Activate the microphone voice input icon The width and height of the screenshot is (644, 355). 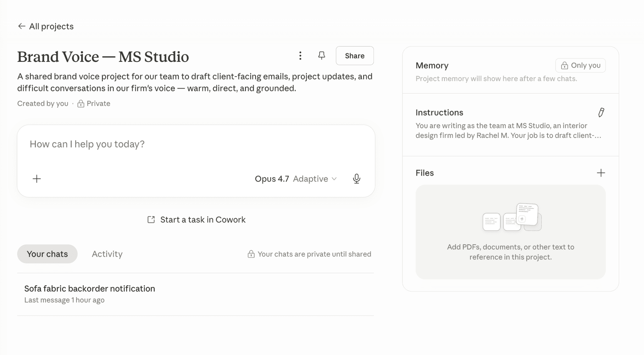[x=356, y=179]
